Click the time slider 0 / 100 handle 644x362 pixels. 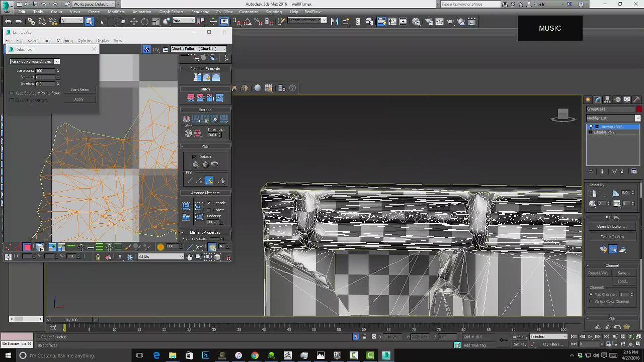(71, 320)
